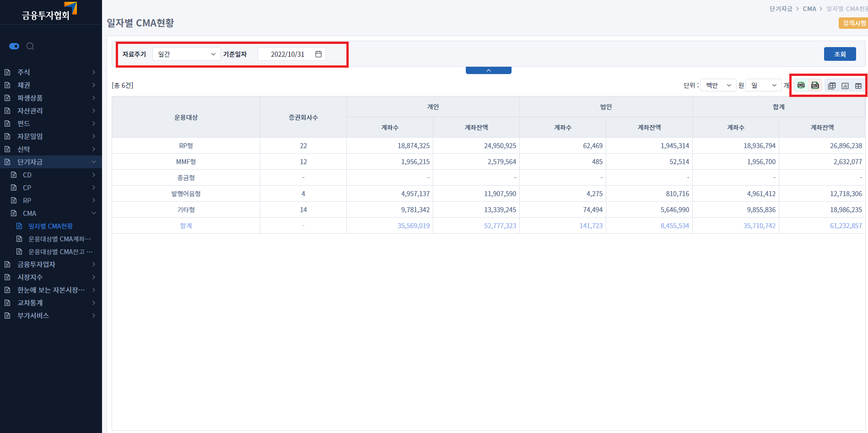
Task: Open the 신탁 menu item
Action: point(51,149)
